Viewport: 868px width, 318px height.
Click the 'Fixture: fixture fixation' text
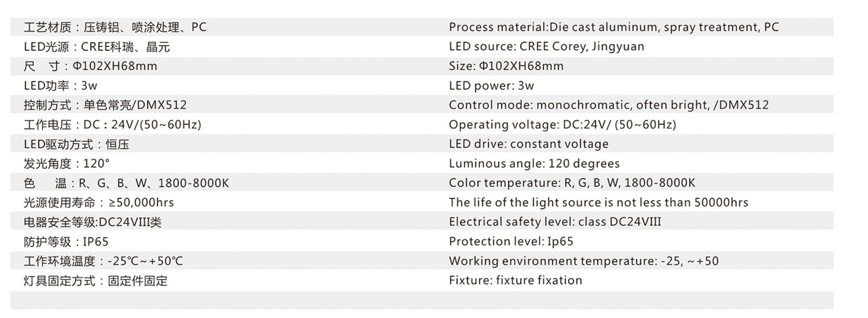516,280
